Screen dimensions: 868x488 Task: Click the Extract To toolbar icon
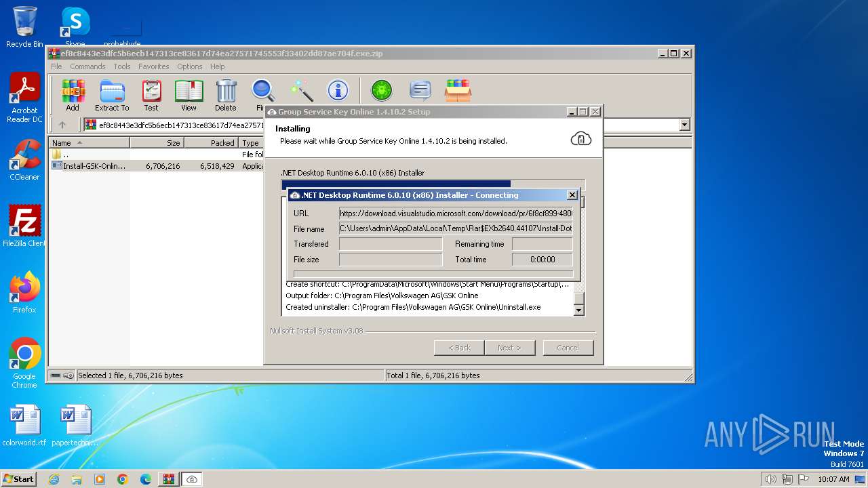(112, 96)
